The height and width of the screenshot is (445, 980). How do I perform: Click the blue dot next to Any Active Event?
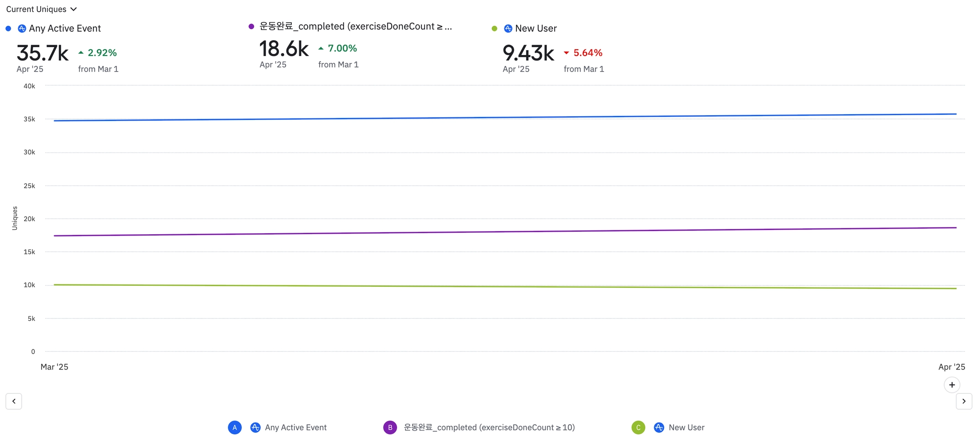coord(8,28)
